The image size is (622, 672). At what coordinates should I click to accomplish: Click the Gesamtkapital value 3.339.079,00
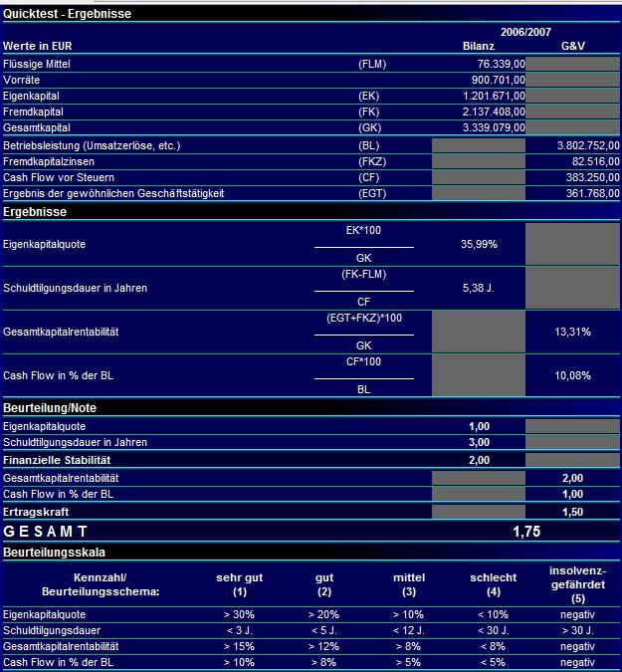pos(494,127)
